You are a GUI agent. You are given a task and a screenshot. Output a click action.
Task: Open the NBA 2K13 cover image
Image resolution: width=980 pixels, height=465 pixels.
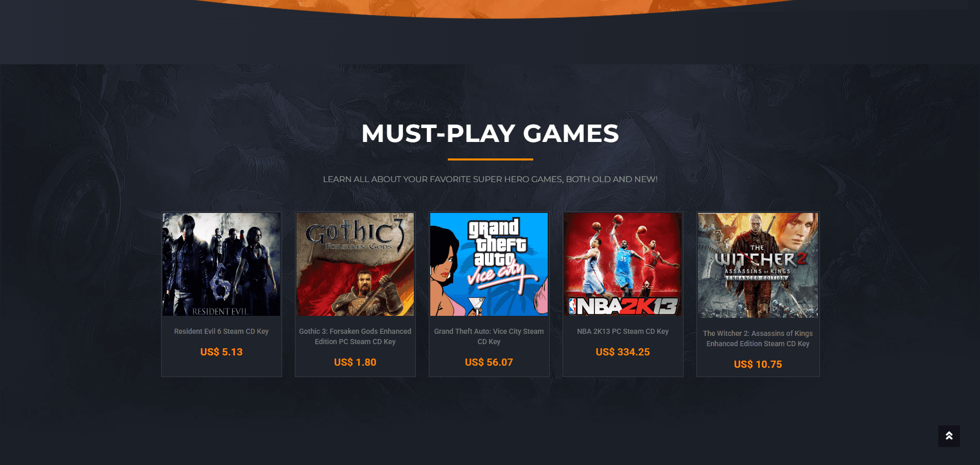pyautogui.click(x=623, y=264)
